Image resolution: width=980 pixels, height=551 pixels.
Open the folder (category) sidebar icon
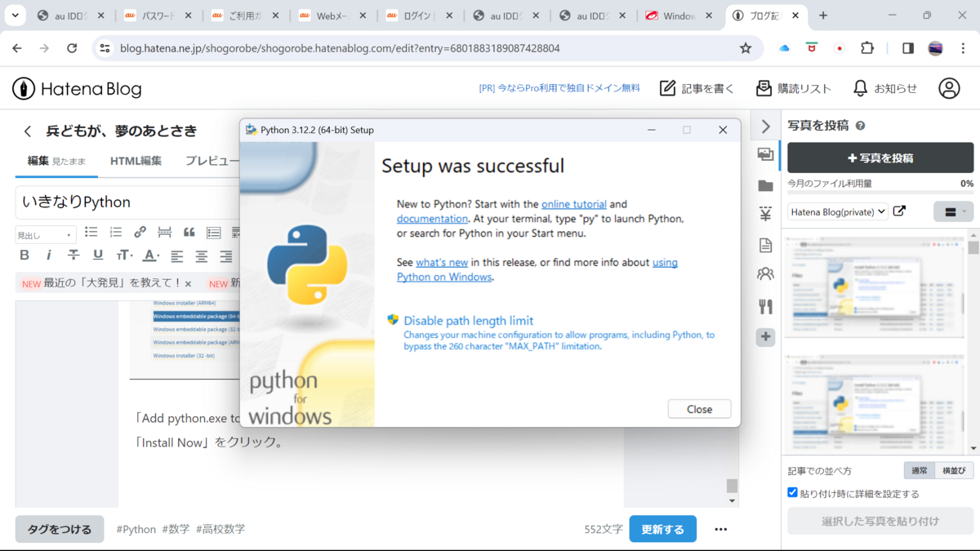coord(765,185)
